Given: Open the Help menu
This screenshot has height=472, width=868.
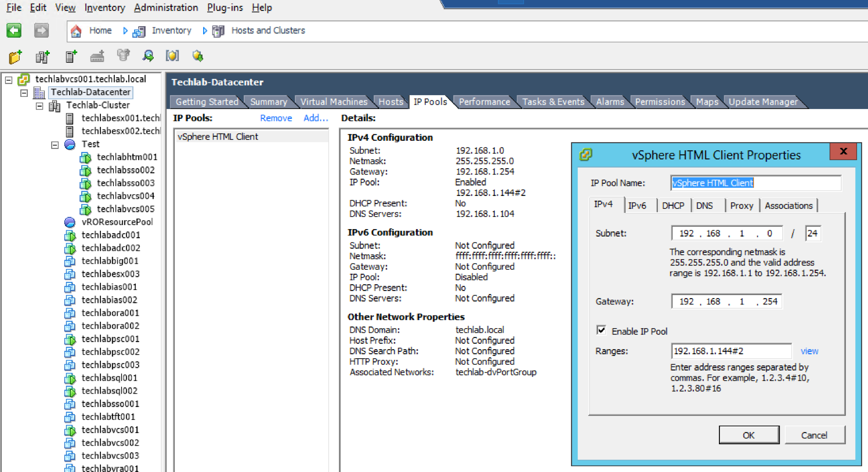Looking at the screenshot, I should pos(262,8).
